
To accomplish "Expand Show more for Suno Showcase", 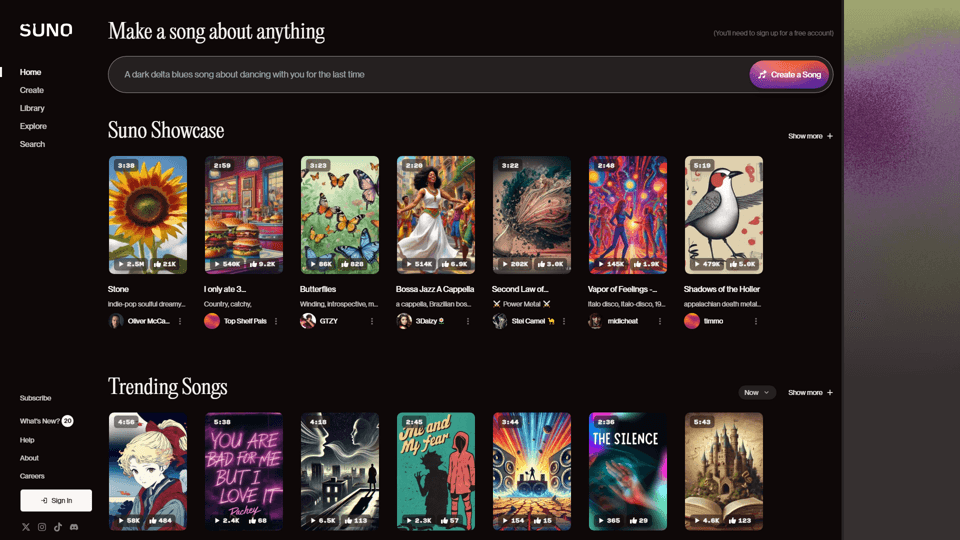I will tap(810, 136).
